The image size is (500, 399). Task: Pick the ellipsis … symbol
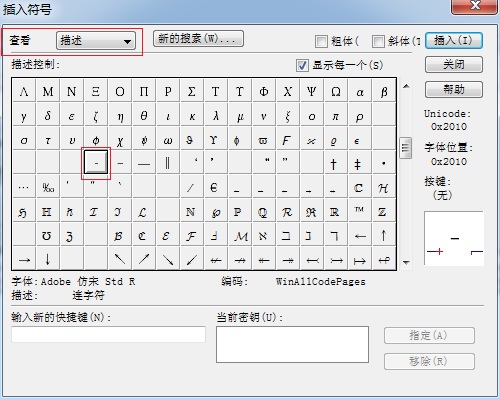click(24, 187)
